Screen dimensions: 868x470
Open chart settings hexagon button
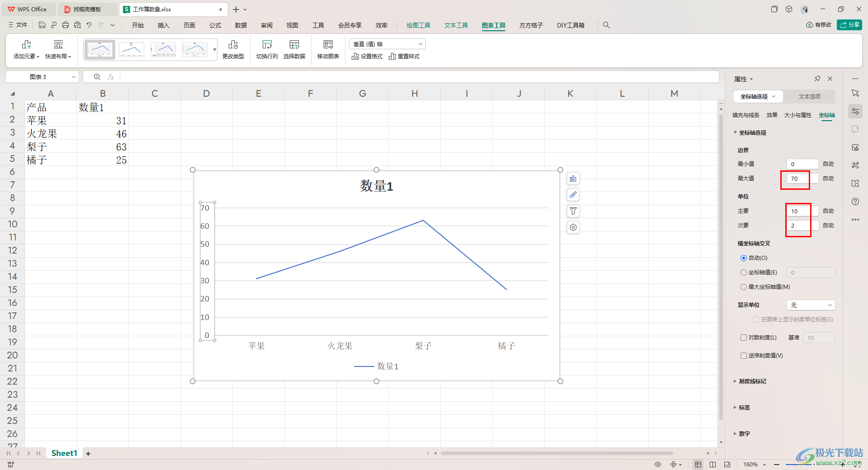pyautogui.click(x=573, y=227)
